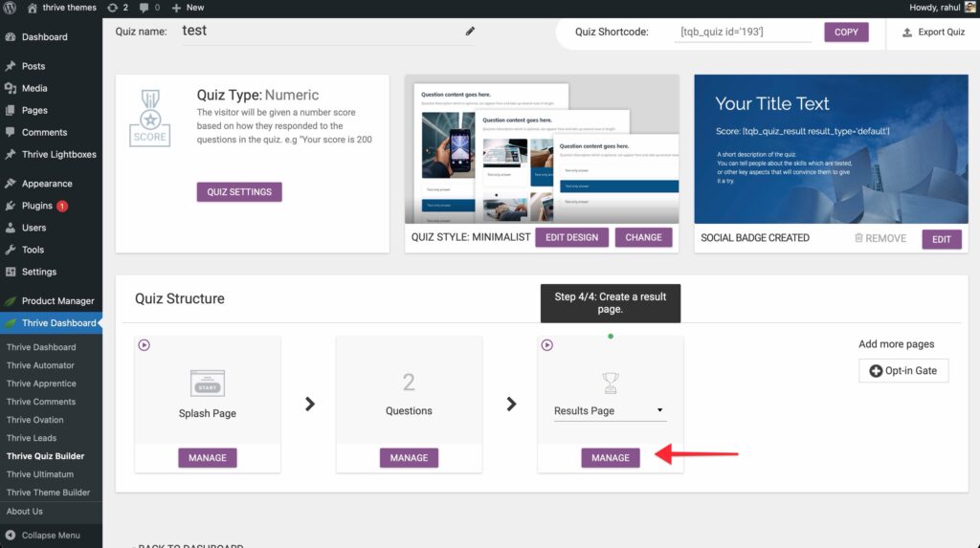The image size is (980, 548).
Task: Click the quiz shortcode text field
Action: tap(743, 32)
